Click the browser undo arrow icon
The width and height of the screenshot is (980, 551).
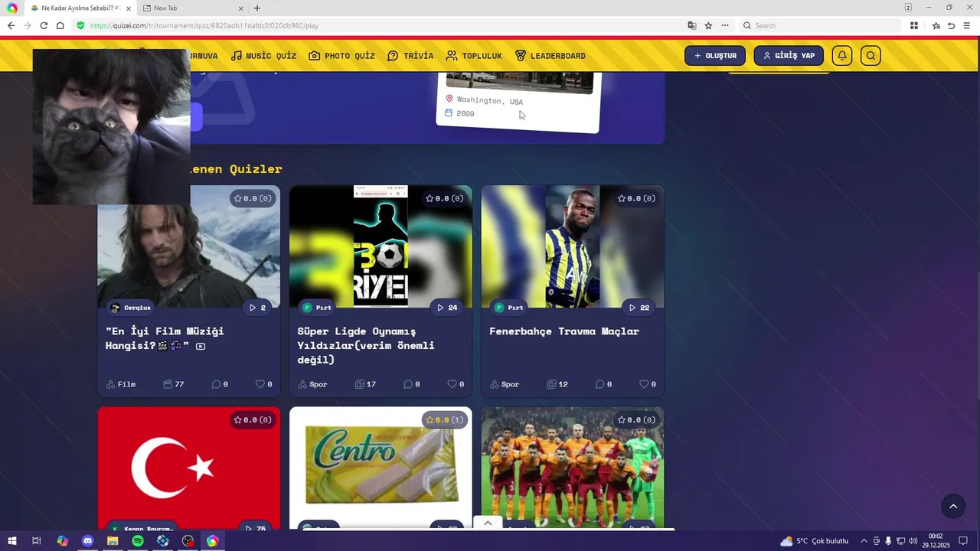[x=952, y=25]
